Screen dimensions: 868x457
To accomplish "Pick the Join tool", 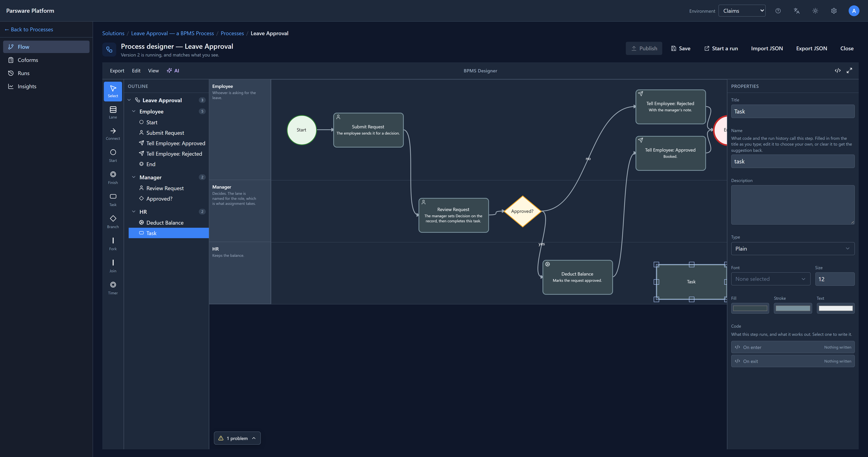I will 113,266.
